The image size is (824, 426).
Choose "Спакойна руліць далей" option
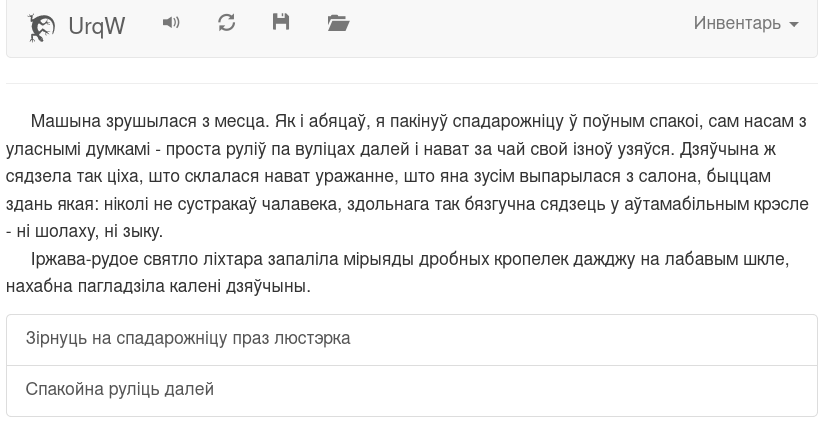coord(412,391)
